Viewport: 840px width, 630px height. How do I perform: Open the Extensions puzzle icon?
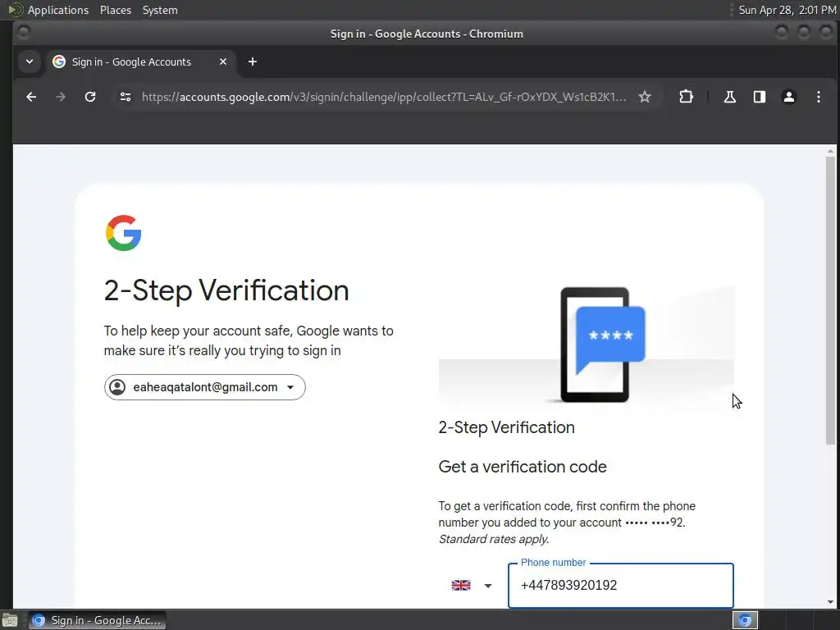(686, 97)
